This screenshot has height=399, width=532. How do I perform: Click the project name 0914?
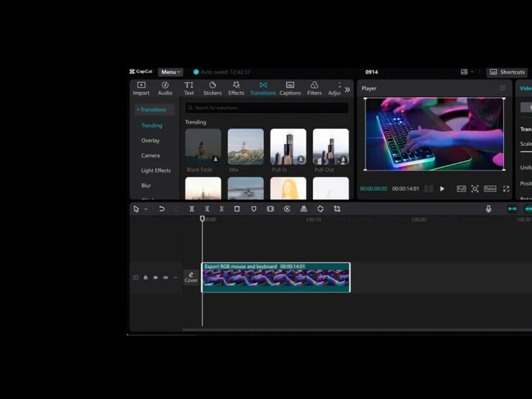pos(372,72)
